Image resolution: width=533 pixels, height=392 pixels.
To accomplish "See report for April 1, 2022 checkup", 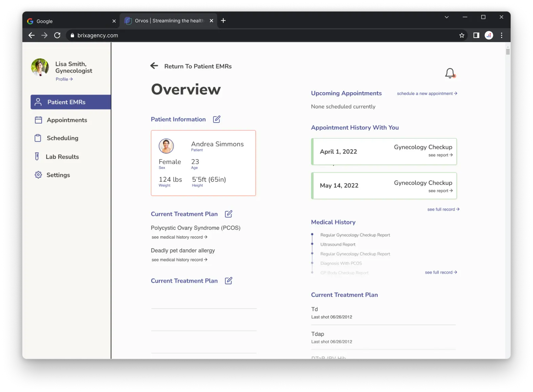I will click(440, 155).
